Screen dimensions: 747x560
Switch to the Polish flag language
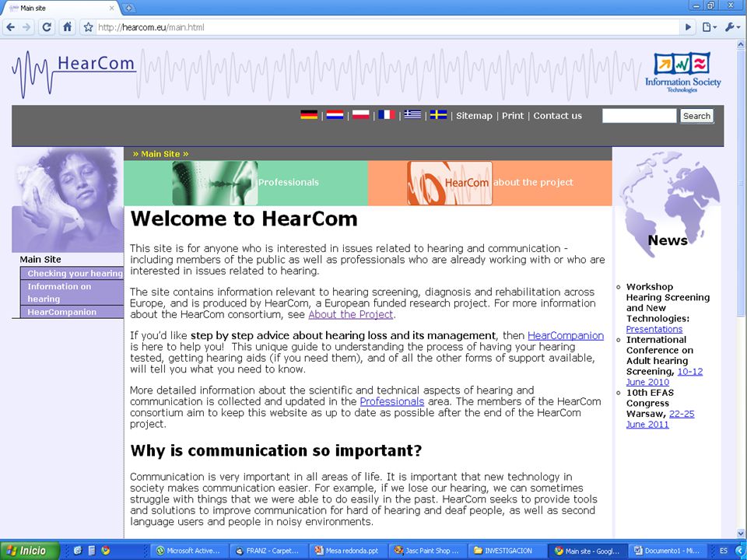360,115
